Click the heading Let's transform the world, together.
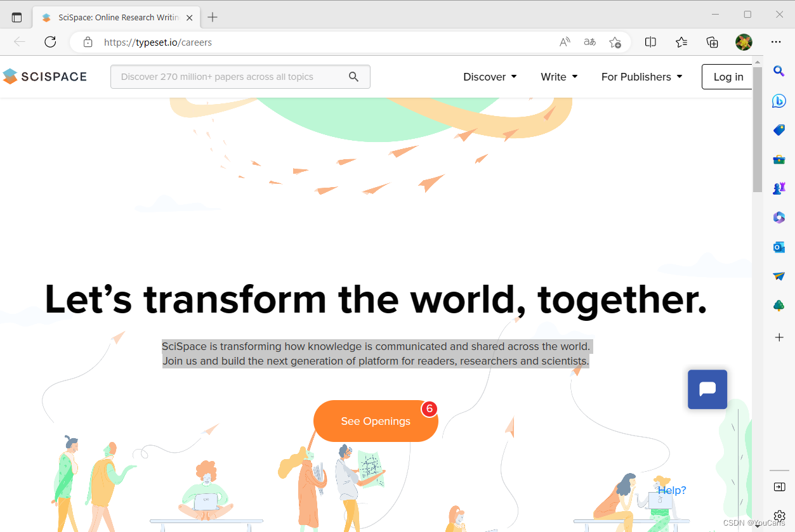The height and width of the screenshot is (532, 795). 376,299
